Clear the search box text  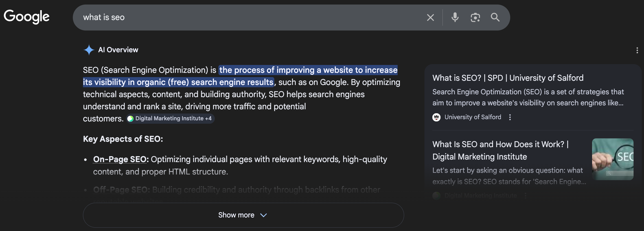click(x=430, y=18)
